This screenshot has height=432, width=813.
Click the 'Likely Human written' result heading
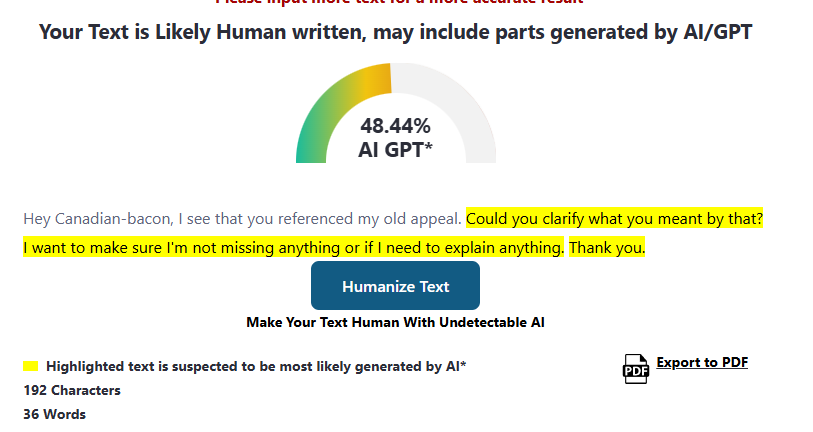pos(395,32)
